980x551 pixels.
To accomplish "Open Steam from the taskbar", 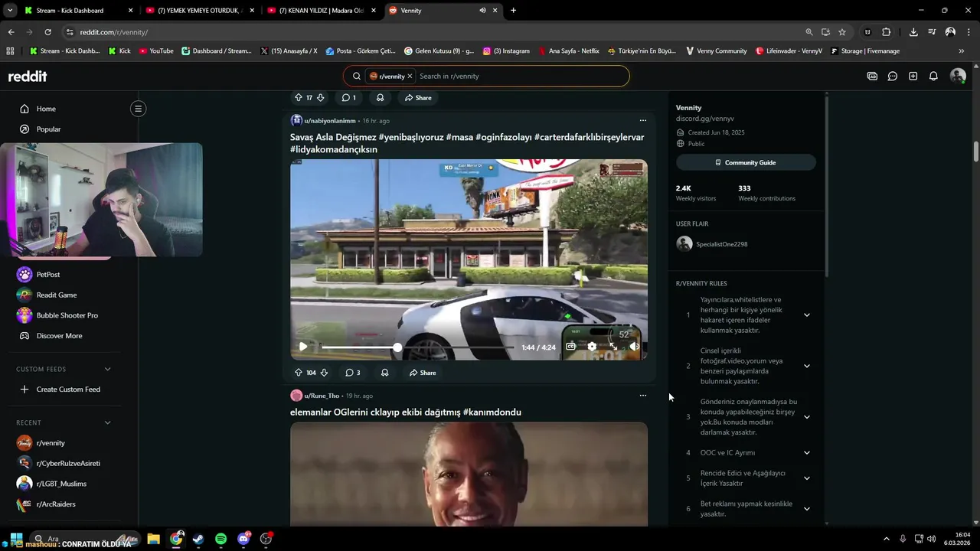I will (x=198, y=539).
